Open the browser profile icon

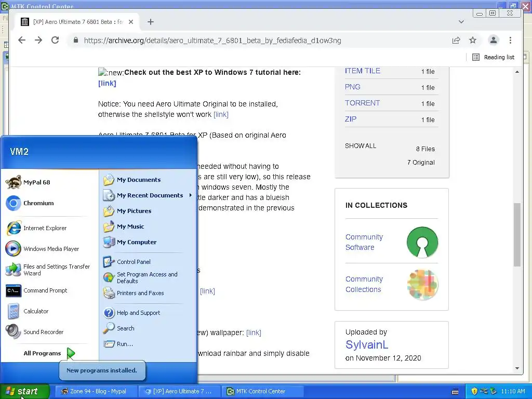(494, 41)
